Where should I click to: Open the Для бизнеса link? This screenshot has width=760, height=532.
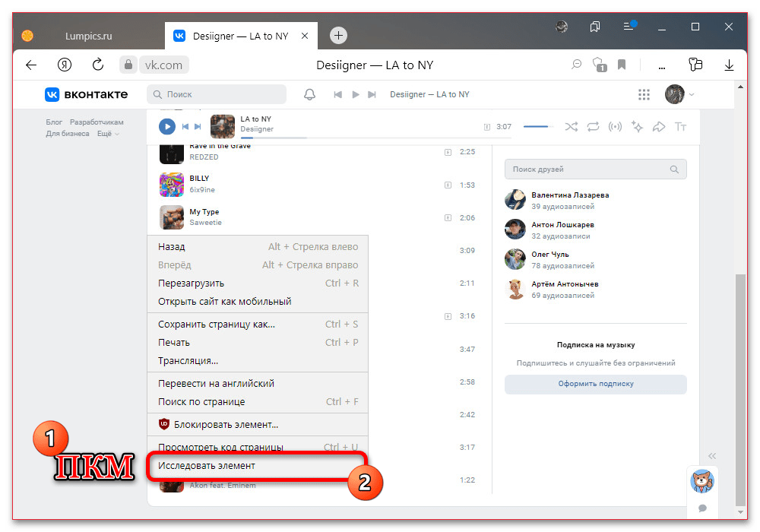tap(68, 133)
